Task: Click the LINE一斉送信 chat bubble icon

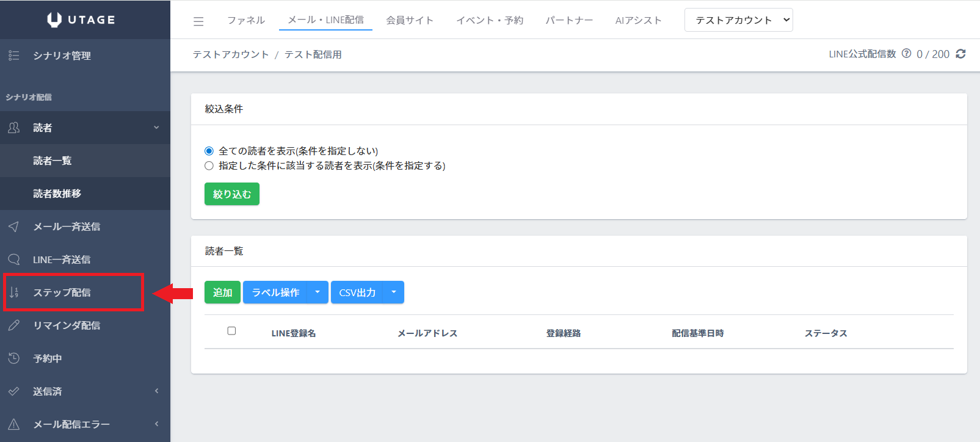Action: click(x=14, y=259)
